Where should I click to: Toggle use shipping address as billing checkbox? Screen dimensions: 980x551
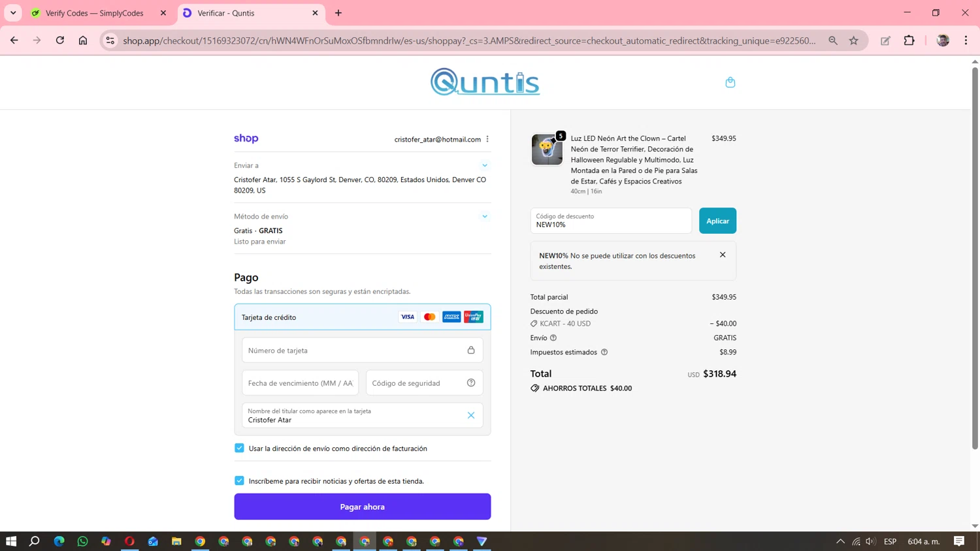pyautogui.click(x=239, y=448)
